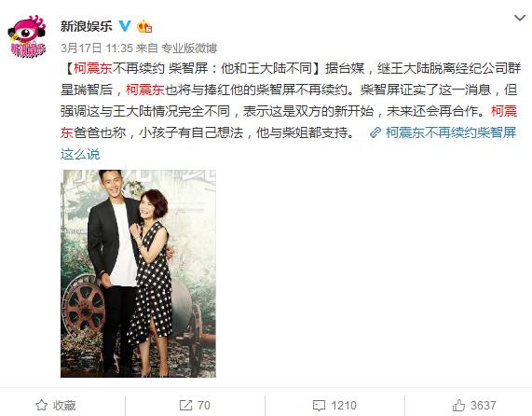Open the post options chevron menu
Image resolution: width=532 pixels, height=416 pixels.
pyautogui.click(x=520, y=18)
